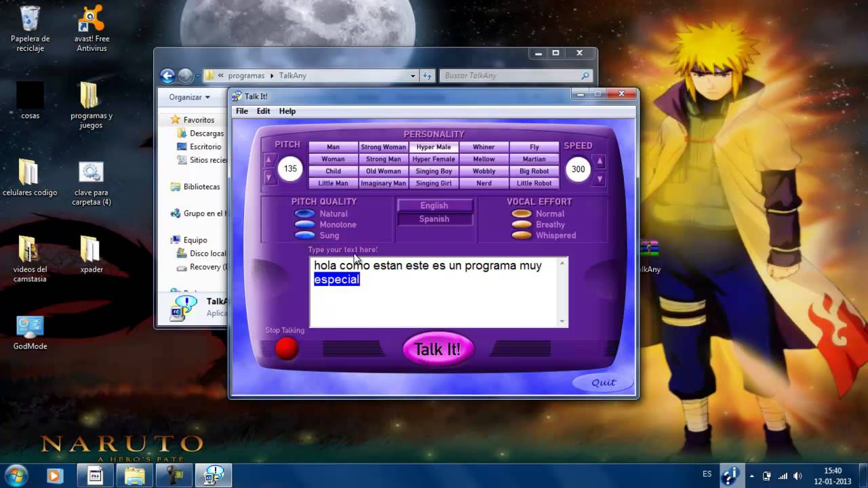868x488 pixels.
Task: Click the Windows Start orb
Action: coord(15,474)
